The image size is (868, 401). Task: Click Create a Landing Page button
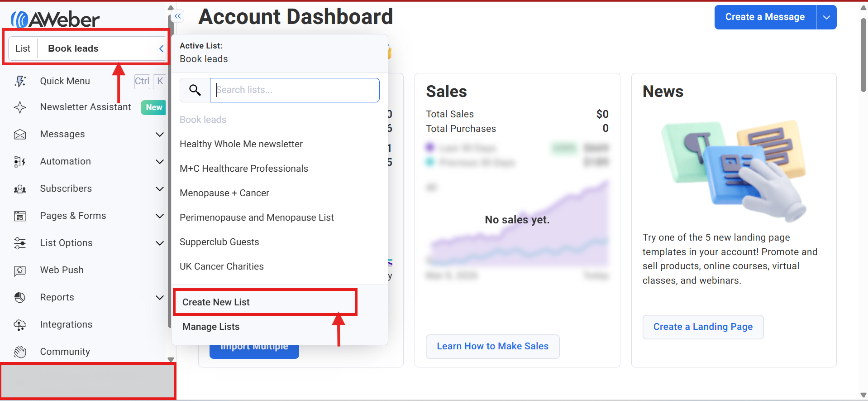tap(703, 327)
